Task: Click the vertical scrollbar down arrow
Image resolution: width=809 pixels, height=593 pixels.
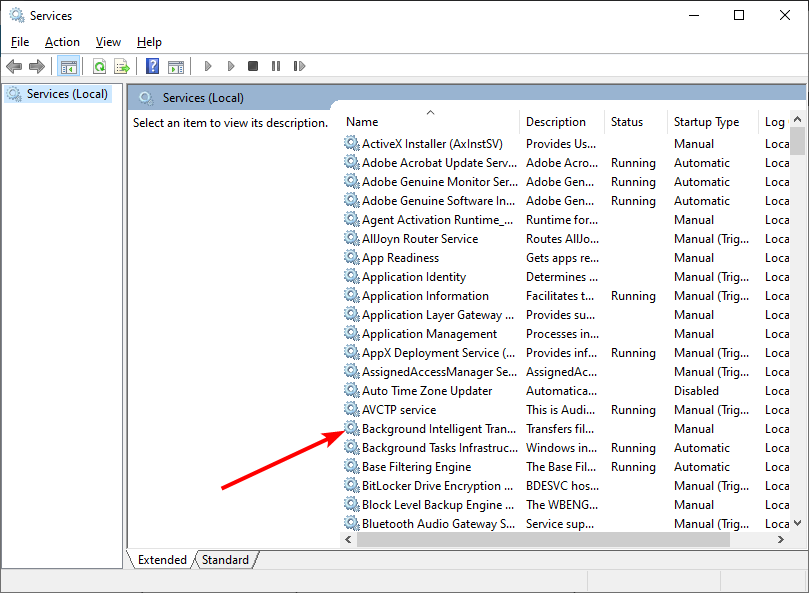Action: 798,523
